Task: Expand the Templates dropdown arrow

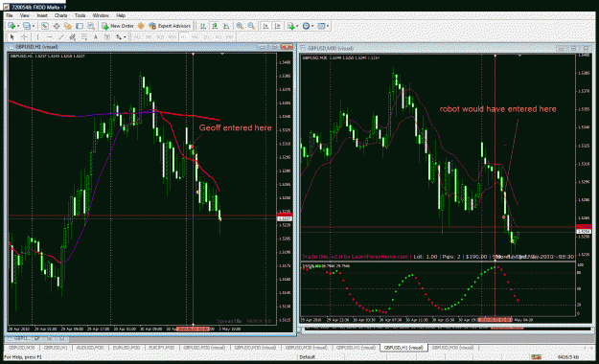Action: tap(328, 26)
